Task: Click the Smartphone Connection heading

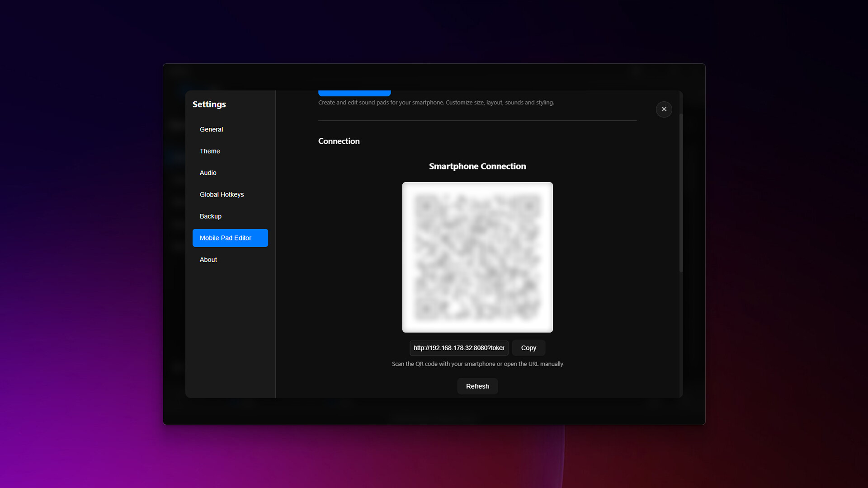Action: [477, 166]
